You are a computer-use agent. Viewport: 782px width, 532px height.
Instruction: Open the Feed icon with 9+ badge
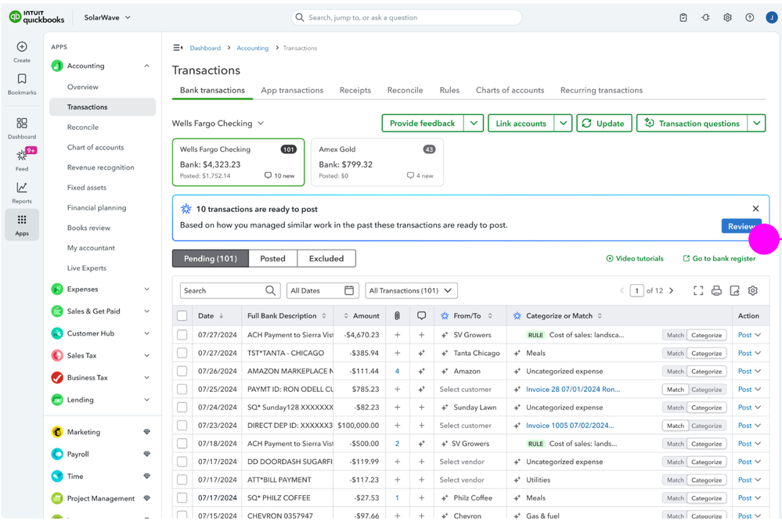click(22, 155)
